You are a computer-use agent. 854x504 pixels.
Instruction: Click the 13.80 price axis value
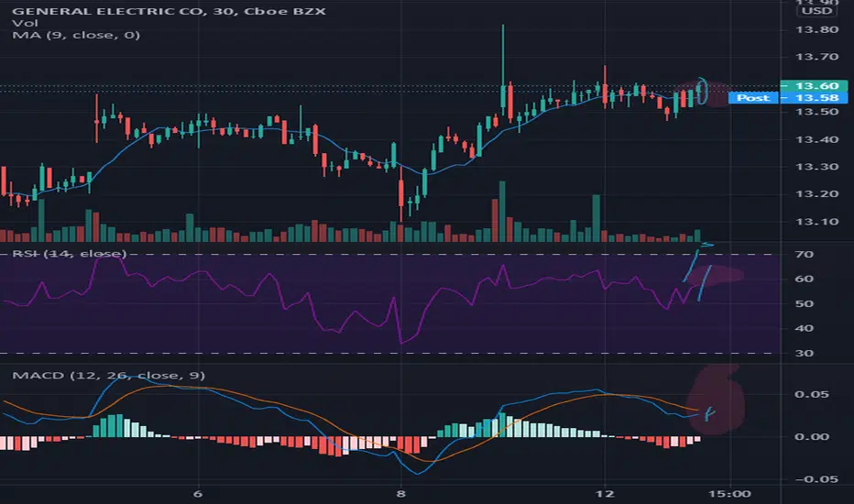point(816,29)
